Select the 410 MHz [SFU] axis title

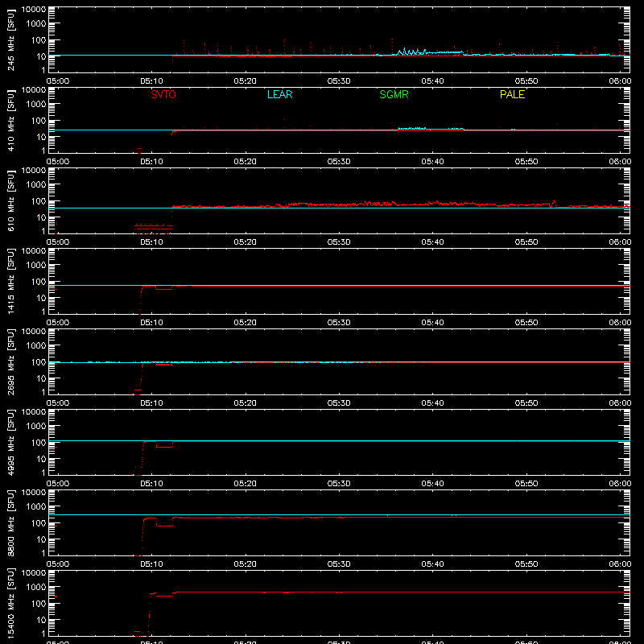[x=10, y=120]
